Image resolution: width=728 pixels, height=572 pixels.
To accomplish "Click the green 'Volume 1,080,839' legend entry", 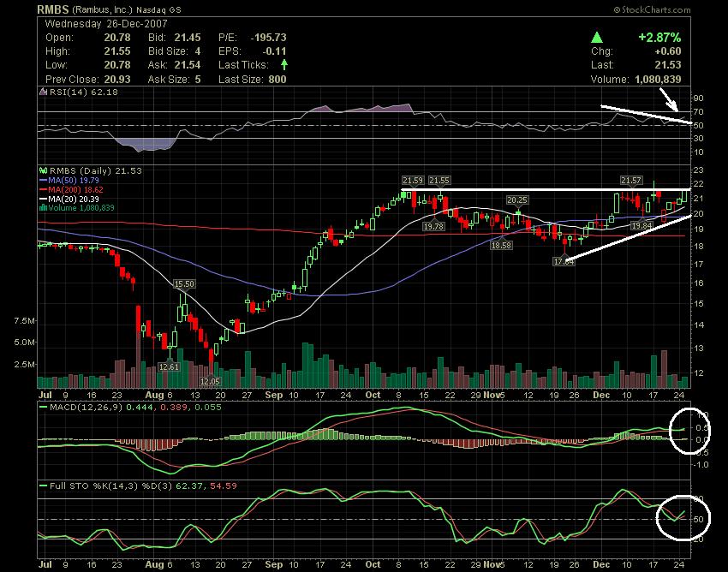I will click(81, 208).
